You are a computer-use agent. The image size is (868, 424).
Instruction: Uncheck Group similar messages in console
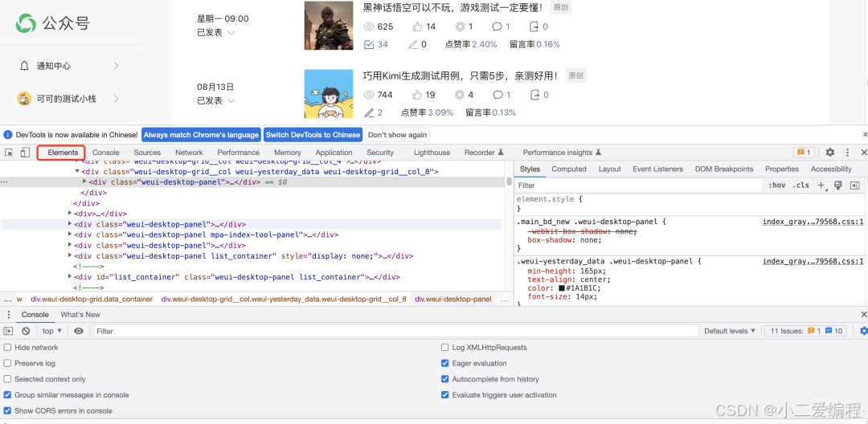(8, 395)
